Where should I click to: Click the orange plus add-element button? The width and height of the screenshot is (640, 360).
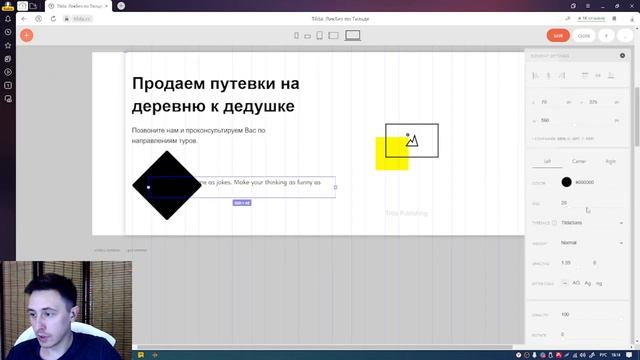tap(27, 36)
